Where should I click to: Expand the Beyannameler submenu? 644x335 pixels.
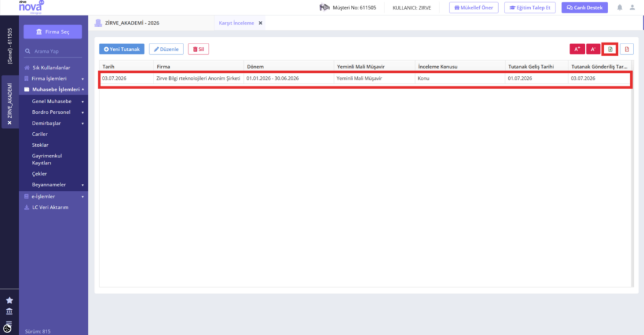(x=57, y=185)
